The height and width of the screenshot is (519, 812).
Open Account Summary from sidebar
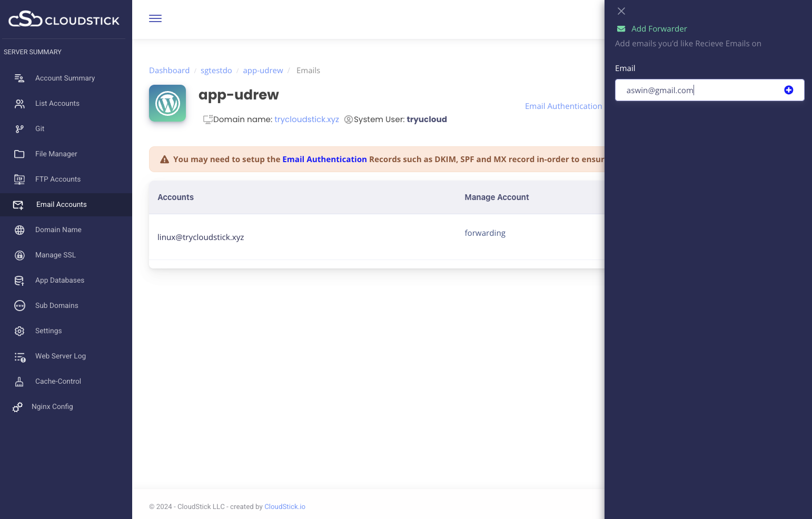65,78
